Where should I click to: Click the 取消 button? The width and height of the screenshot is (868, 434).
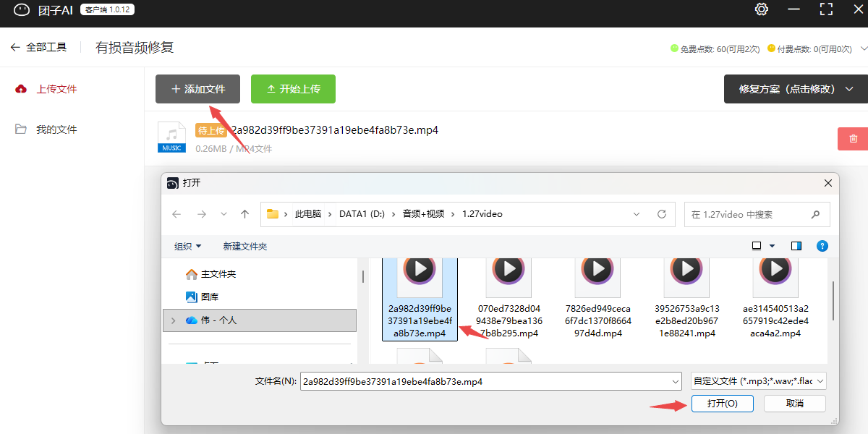tap(795, 403)
